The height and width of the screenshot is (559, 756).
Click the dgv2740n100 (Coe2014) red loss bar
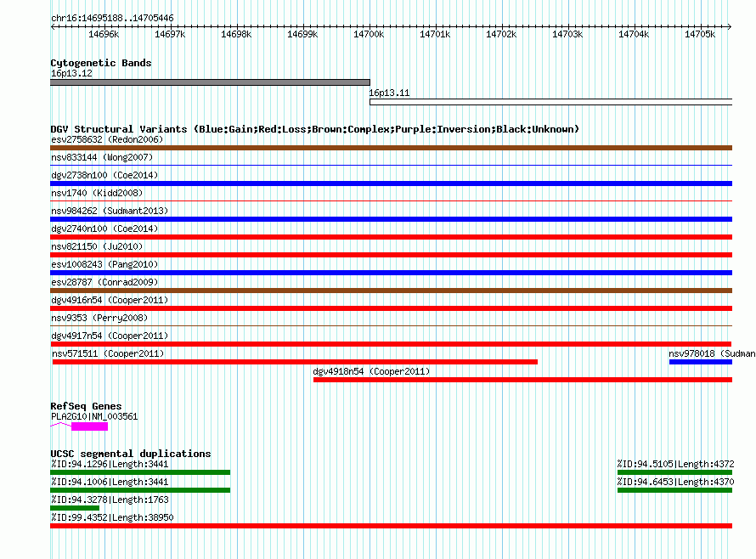click(391, 237)
